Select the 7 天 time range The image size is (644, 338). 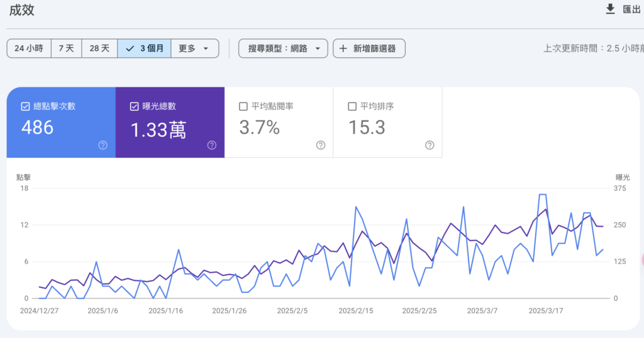(66, 48)
